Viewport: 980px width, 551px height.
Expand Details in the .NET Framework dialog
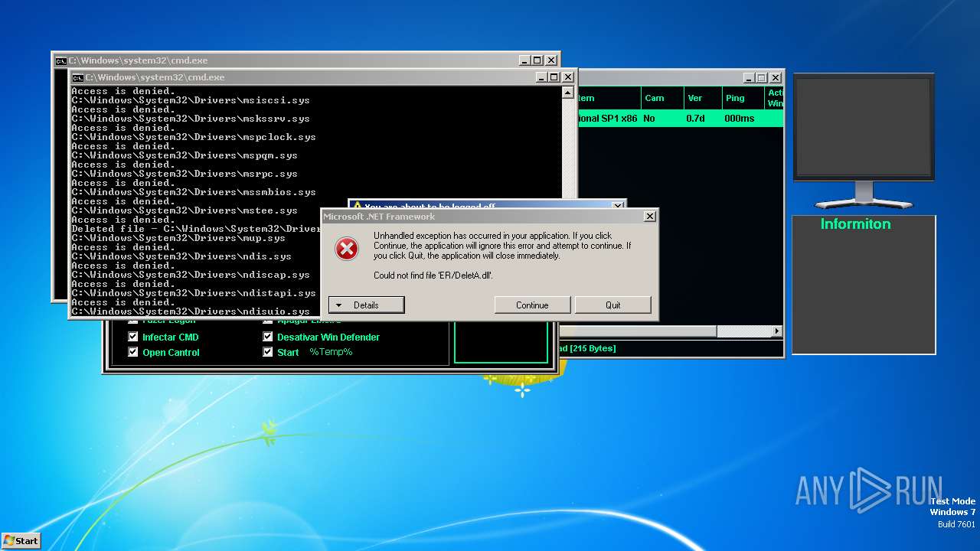366,305
